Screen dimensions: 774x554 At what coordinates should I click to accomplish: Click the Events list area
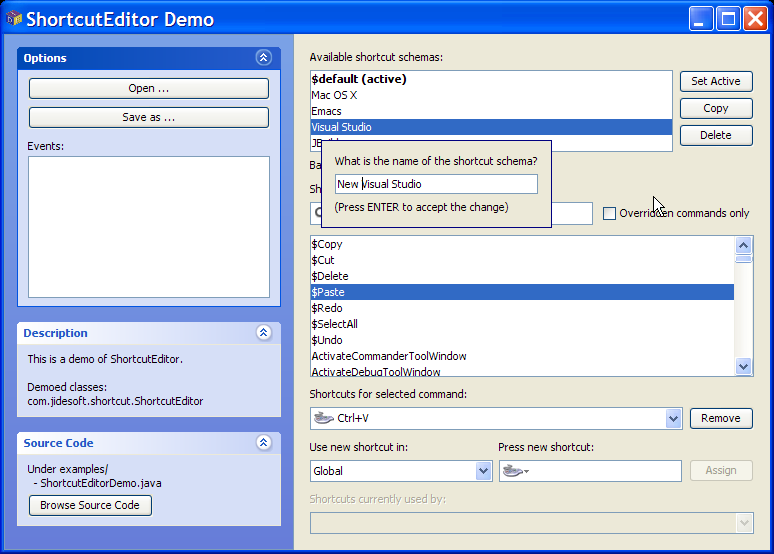[x=149, y=227]
